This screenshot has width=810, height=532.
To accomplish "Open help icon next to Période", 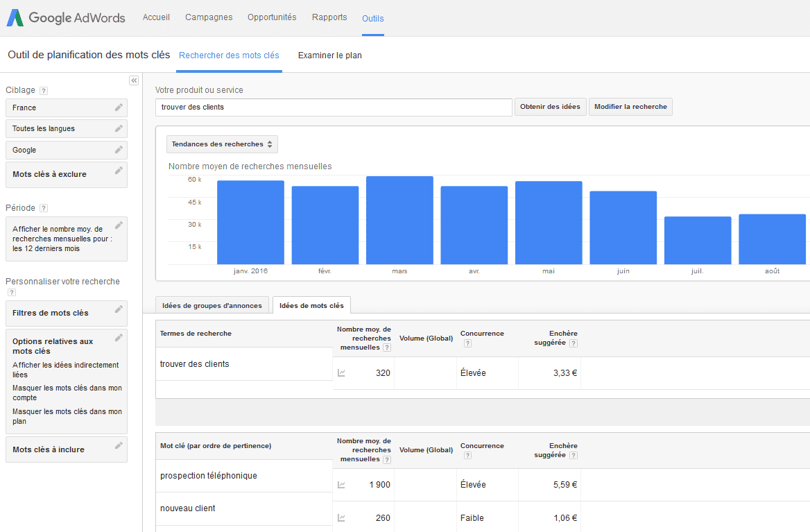I will coord(44,208).
